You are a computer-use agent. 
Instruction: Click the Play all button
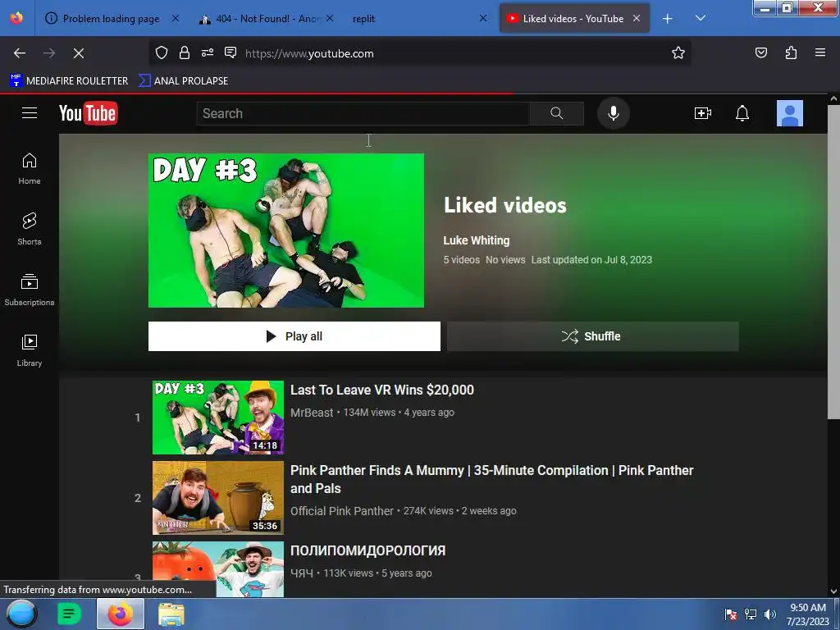294,336
